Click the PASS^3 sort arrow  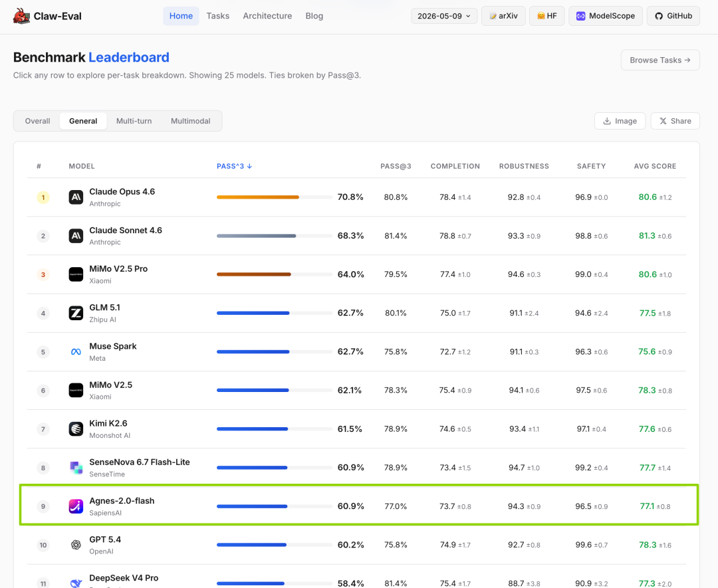(x=249, y=166)
